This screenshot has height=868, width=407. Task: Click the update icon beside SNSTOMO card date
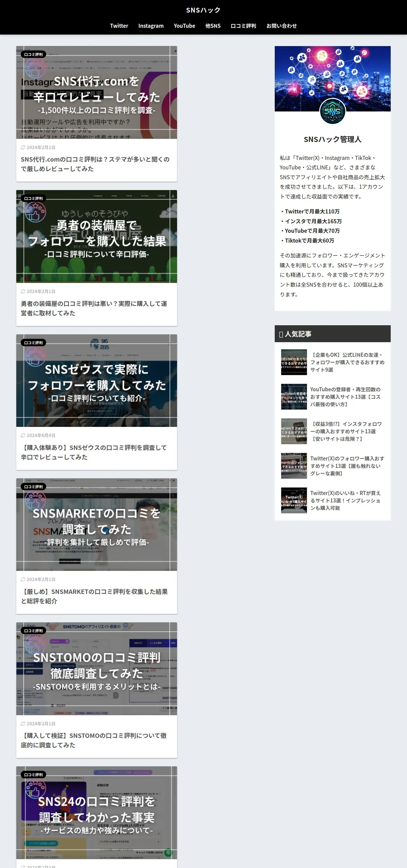tap(23, 724)
